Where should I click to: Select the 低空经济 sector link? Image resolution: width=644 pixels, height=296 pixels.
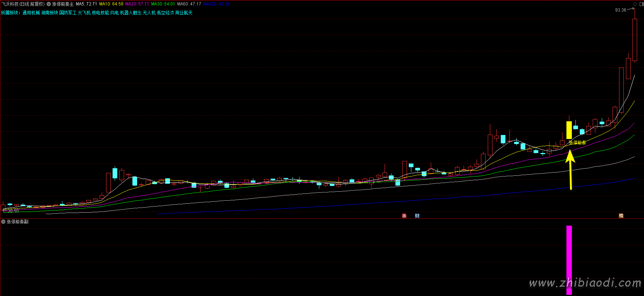point(165,13)
